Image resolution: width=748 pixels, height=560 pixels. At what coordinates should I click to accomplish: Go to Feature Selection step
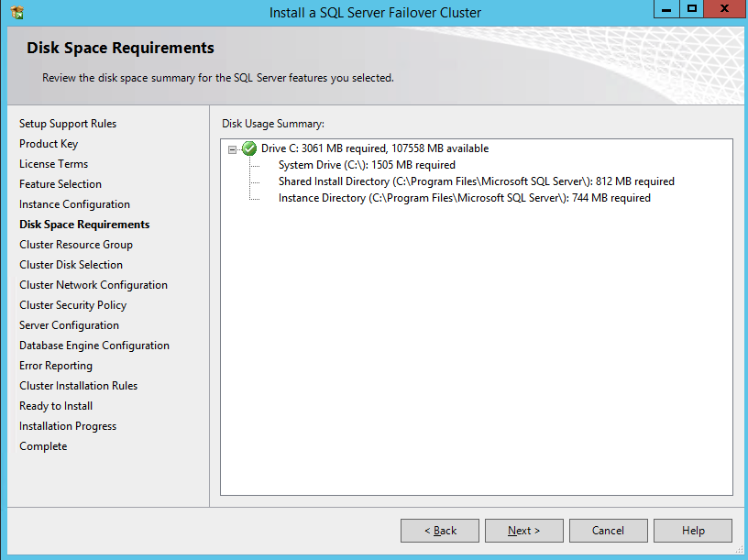click(x=60, y=184)
